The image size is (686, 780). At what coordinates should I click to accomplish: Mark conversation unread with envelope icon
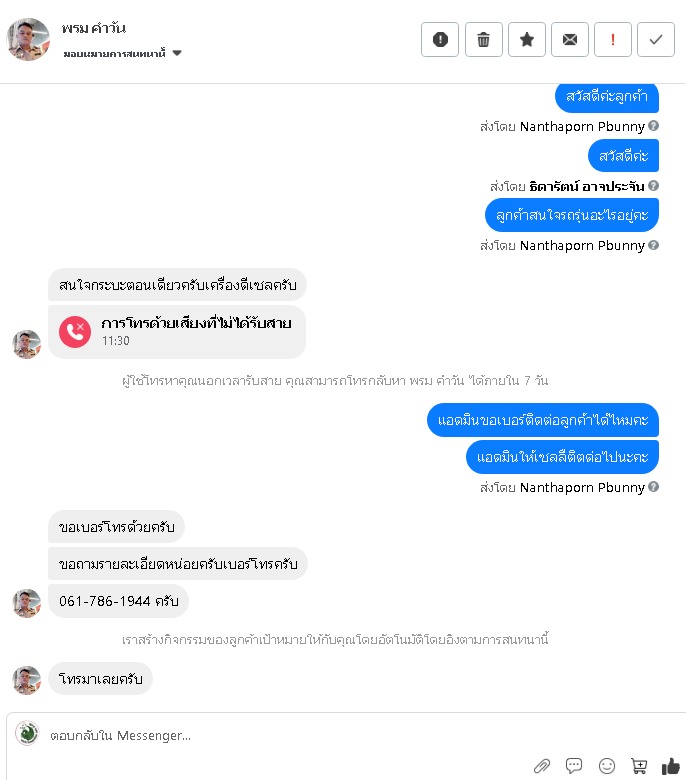coord(570,39)
